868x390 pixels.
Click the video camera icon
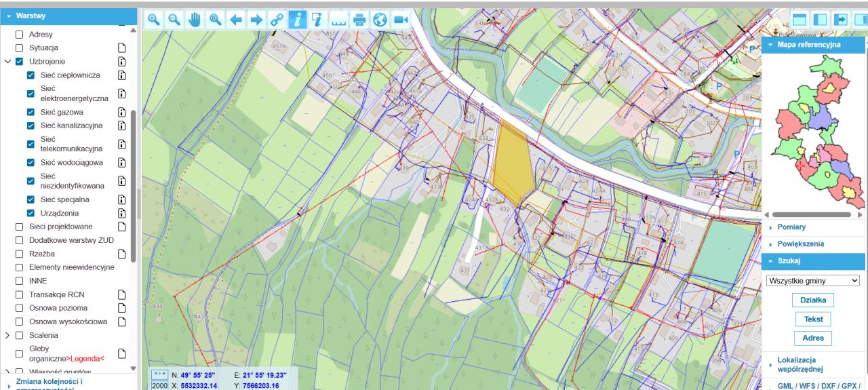coord(401,20)
